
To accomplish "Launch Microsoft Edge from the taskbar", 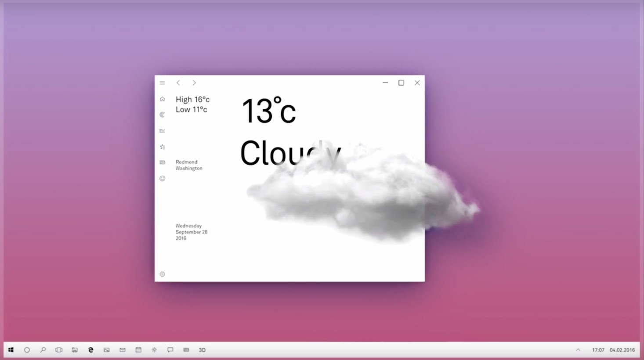I will [90, 349].
